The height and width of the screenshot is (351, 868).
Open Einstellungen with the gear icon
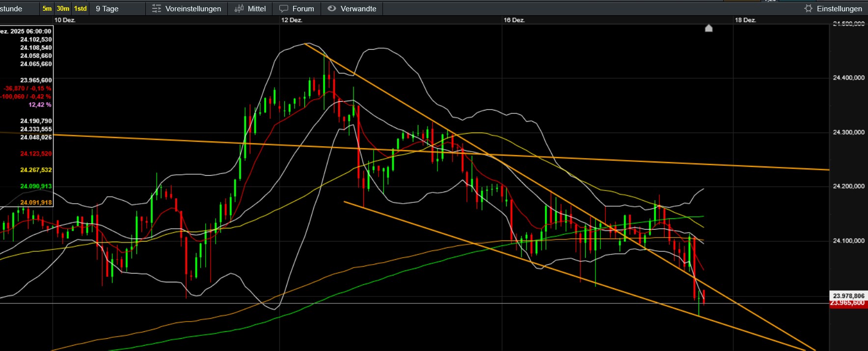[x=808, y=8]
